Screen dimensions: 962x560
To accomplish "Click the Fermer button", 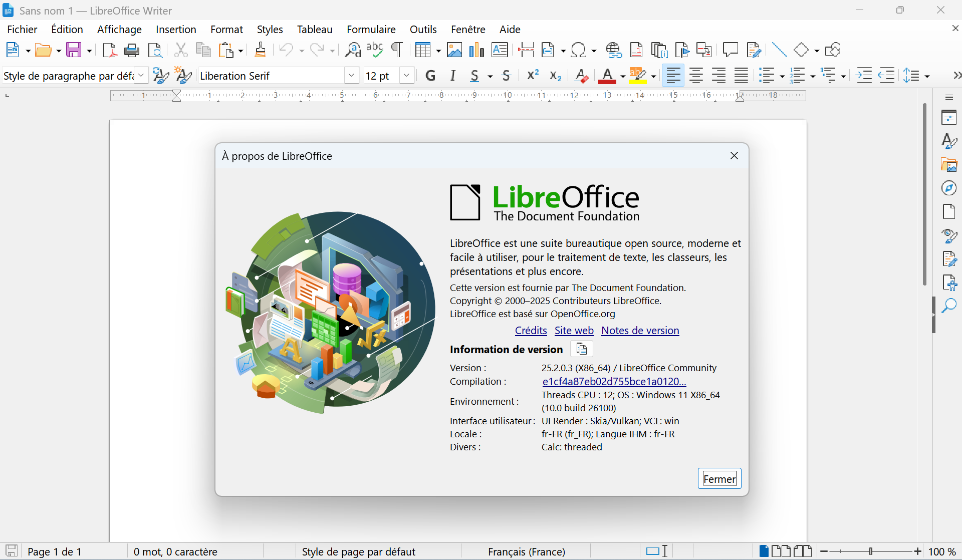I will coord(719,479).
